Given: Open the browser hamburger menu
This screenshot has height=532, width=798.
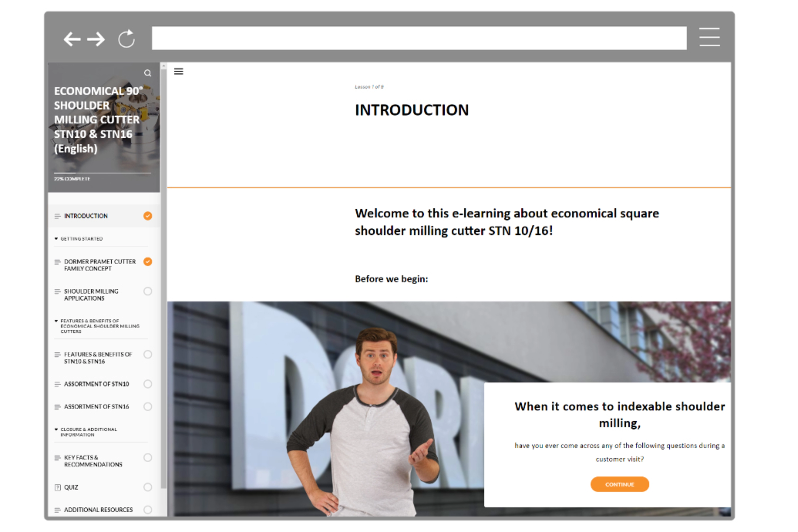Looking at the screenshot, I should (x=709, y=37).
